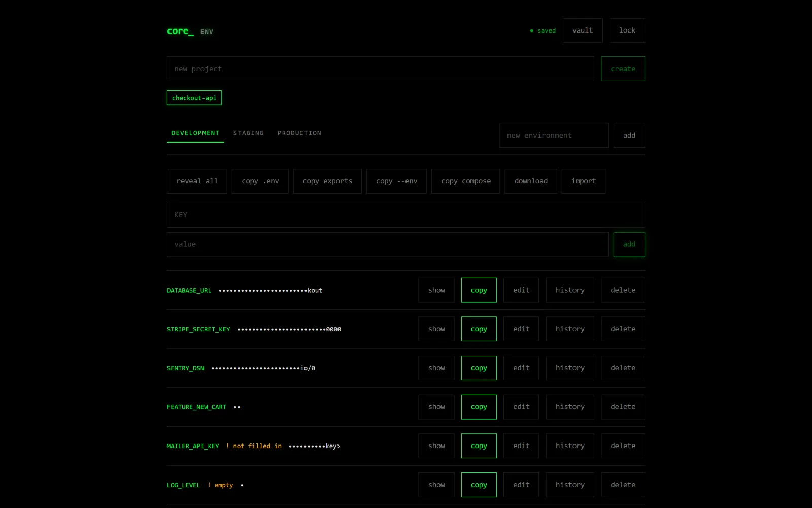This screenshot has height=508, width=812.
Task: Delete the SENTRY_DSN variable
Action: pos(623,368)
